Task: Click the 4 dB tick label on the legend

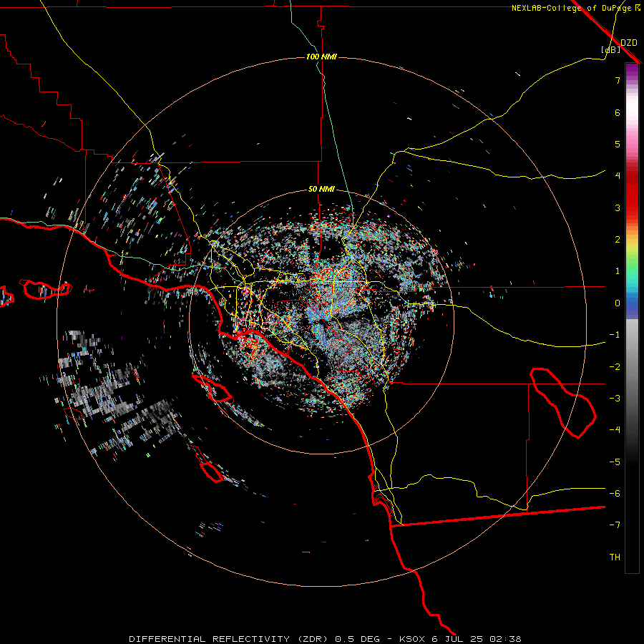Action: [x=618, y=176]
